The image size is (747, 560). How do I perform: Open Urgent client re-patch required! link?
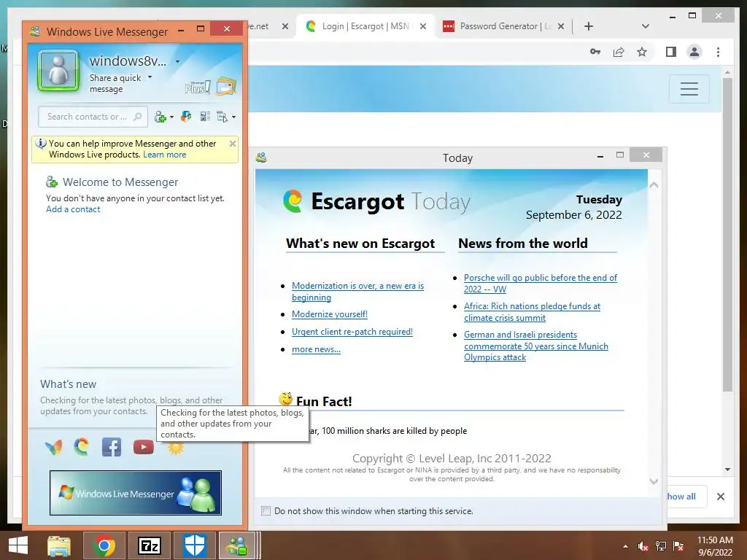(352, 332)
